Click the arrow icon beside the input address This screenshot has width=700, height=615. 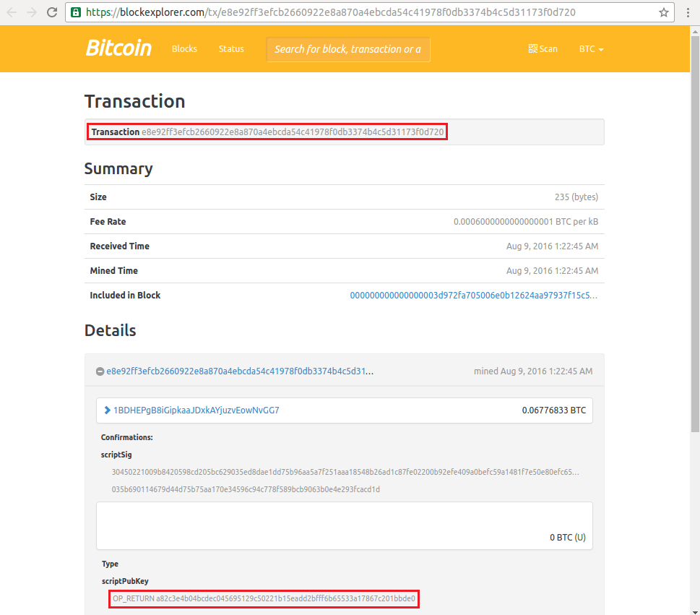tap(105, 410)
